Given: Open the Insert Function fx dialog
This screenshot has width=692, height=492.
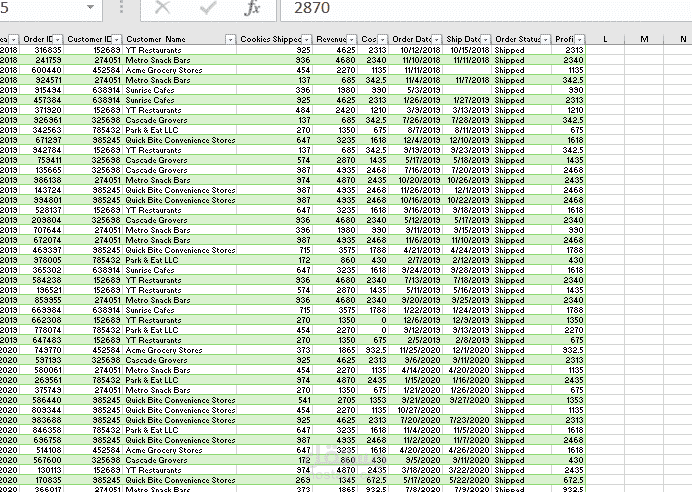Looking at the screenshot, I should click(x=253, y=7).
